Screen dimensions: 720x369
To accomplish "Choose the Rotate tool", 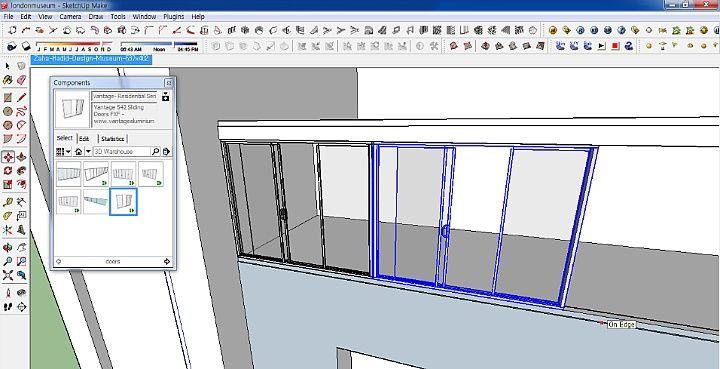I will pos(7,171).
